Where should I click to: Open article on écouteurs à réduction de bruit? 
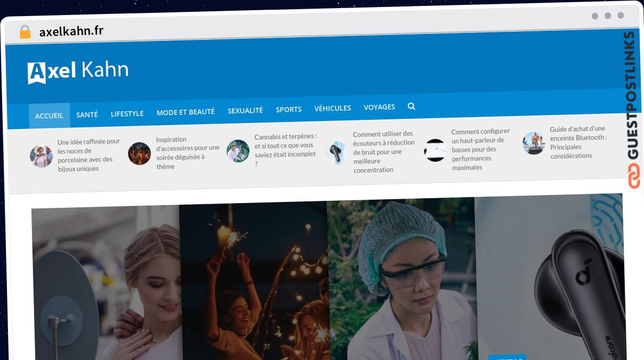click(384, 152)
